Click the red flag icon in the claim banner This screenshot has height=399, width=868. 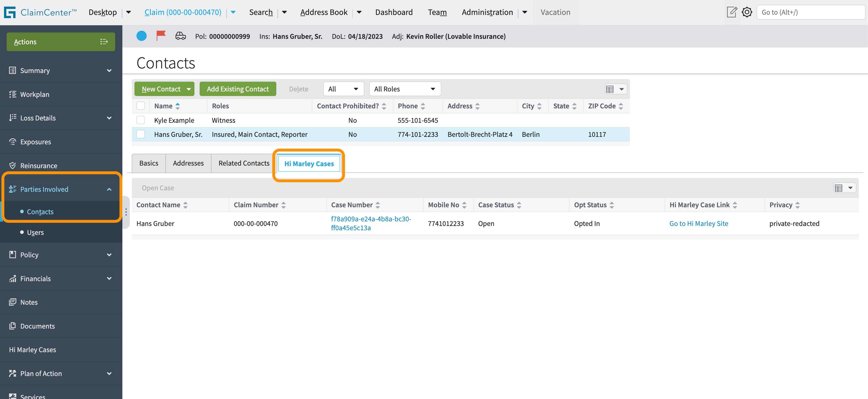coord(161,35)
